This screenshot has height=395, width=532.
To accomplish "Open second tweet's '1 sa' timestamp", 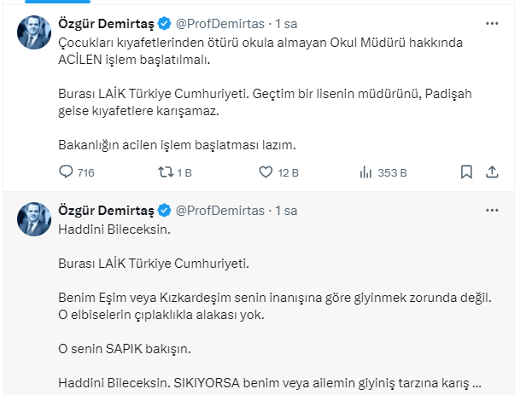I will [286, 210].
